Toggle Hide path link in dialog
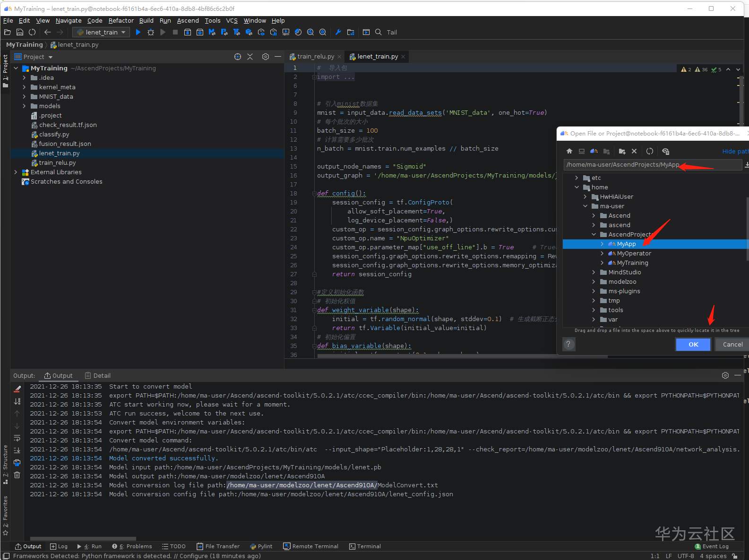Screen dimensions: 749x560 coord(734,151)
